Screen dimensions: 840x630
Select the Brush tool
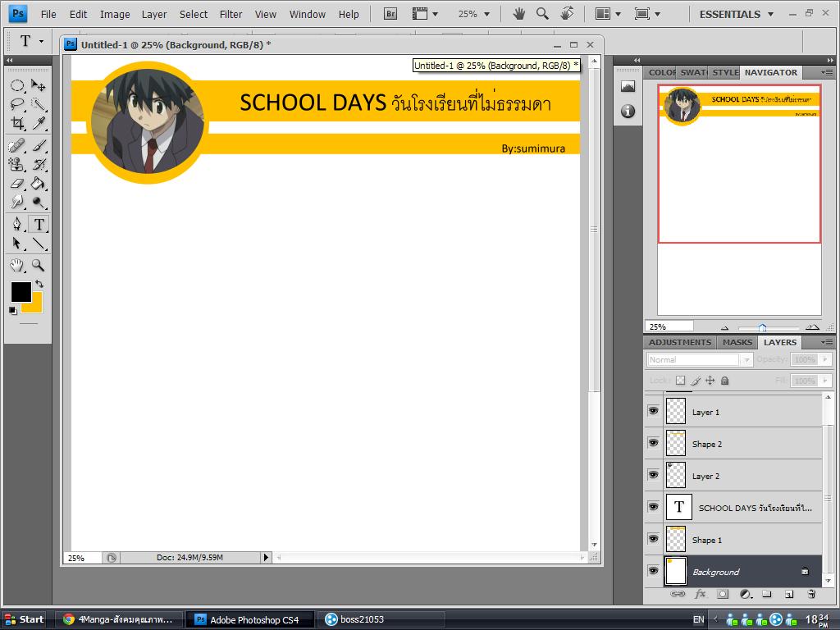click(x=38, y=145)
